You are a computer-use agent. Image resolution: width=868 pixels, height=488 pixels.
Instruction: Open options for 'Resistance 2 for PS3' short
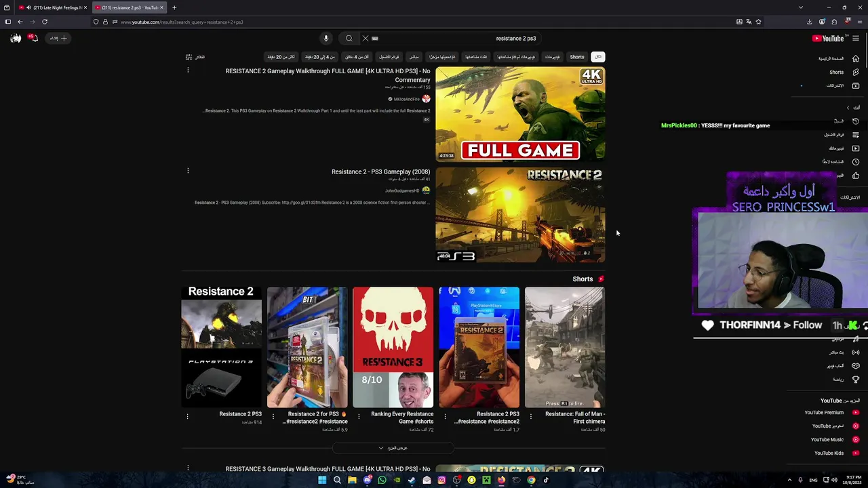273,416
